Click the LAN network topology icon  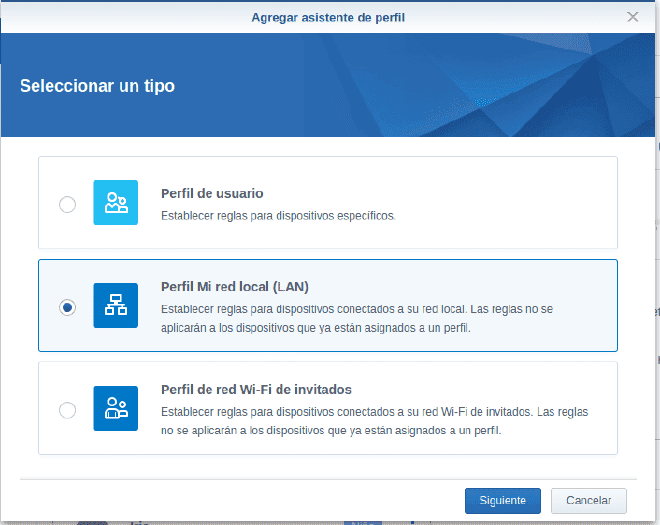coord(116,305)
